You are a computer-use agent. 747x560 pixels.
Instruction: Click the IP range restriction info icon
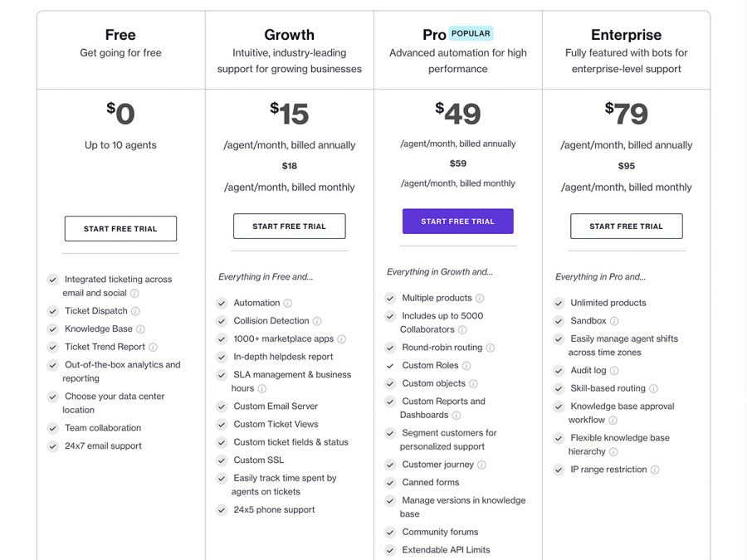pyautogui.click(x=655, y=469)
